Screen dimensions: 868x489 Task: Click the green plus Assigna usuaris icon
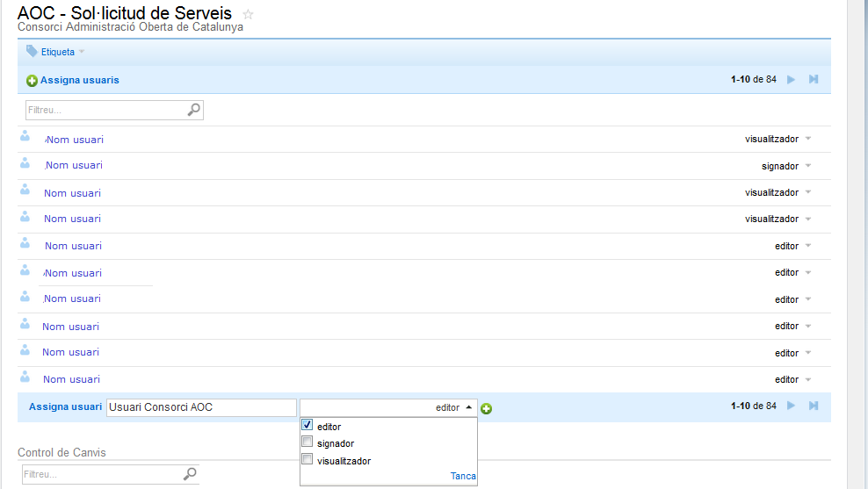pos(32,81)
